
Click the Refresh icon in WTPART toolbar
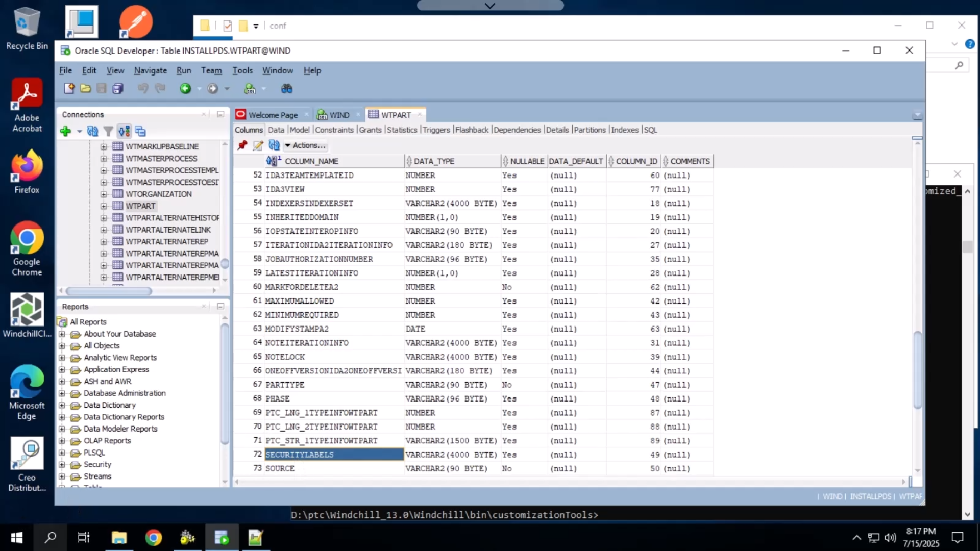click(274, 145)
